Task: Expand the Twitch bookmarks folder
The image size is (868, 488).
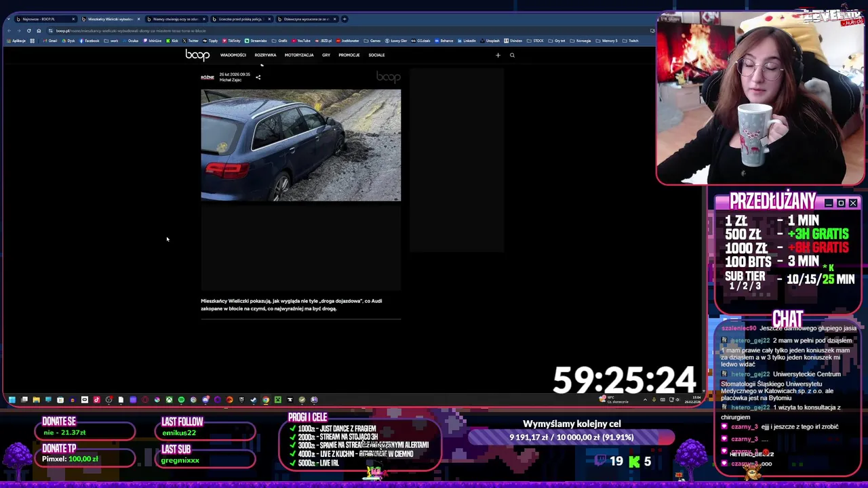Action: point(630,41)
